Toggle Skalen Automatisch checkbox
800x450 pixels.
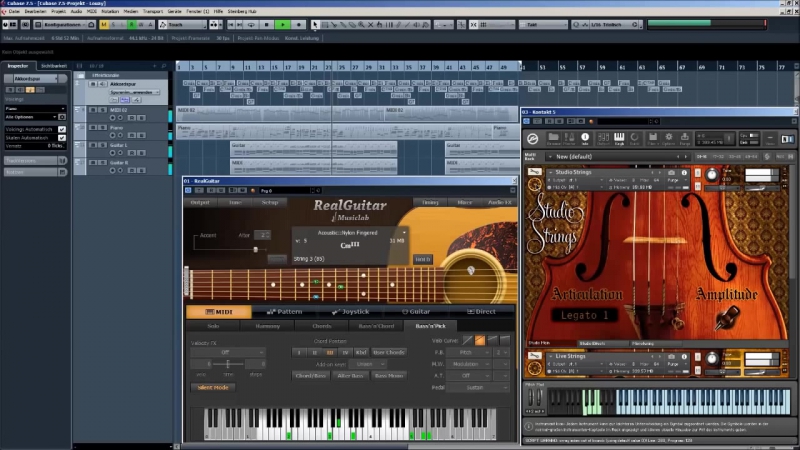62,138
